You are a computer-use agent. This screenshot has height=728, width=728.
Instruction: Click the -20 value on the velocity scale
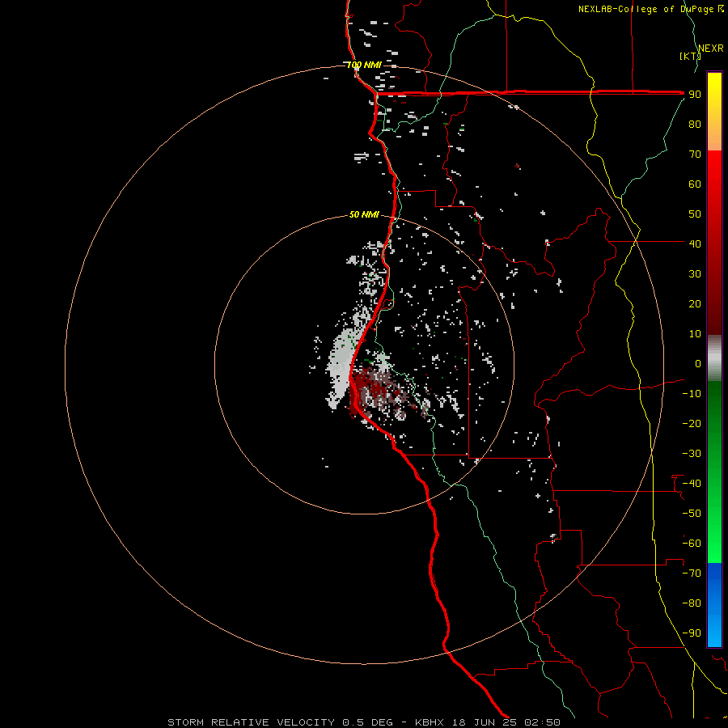[x=692, y=423]
